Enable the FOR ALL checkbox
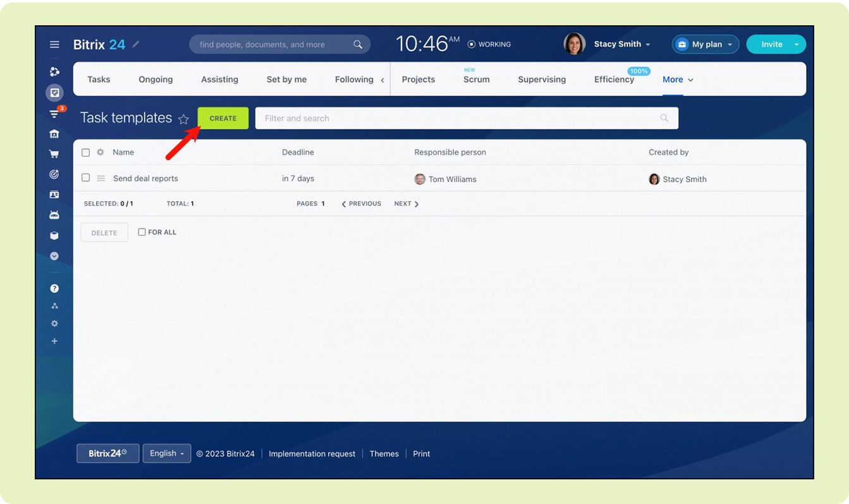849x504 pixels. pyautogui.click(x=142, y=232)
